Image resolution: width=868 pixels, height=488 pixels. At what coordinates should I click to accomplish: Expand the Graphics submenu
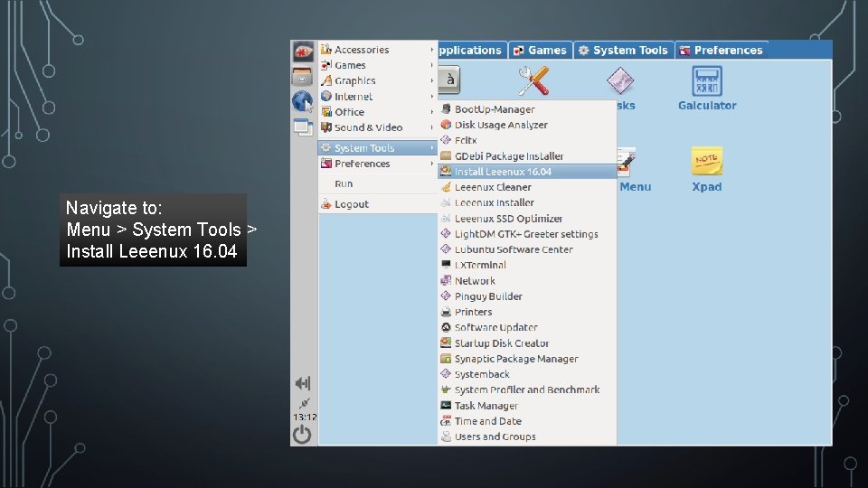(378, 80)
